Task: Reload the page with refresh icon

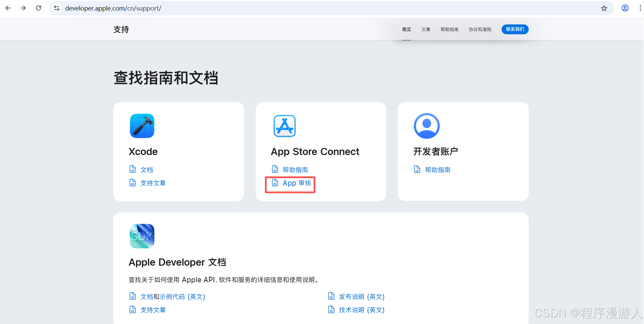Action: [38, 8]
